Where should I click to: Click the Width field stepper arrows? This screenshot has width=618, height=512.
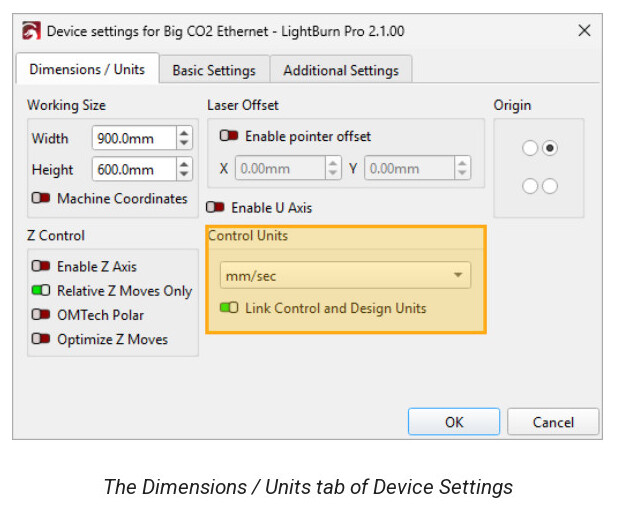(x=183, y=138)
